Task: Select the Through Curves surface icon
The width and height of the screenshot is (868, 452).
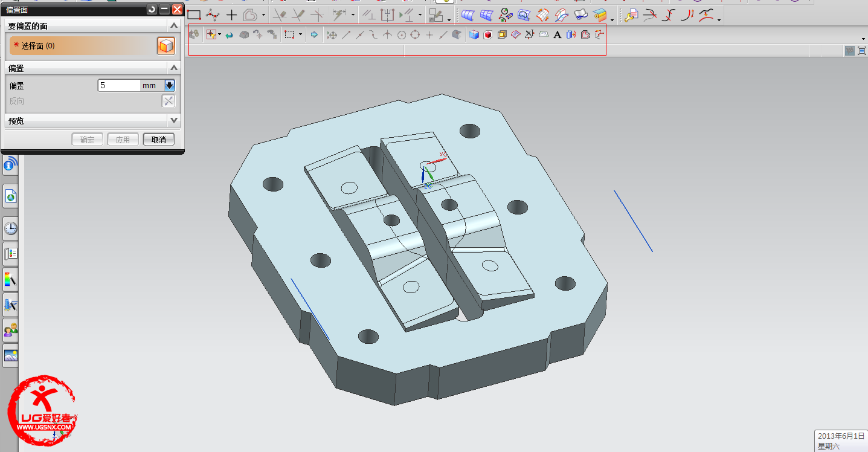Action: tap(467, 15)
